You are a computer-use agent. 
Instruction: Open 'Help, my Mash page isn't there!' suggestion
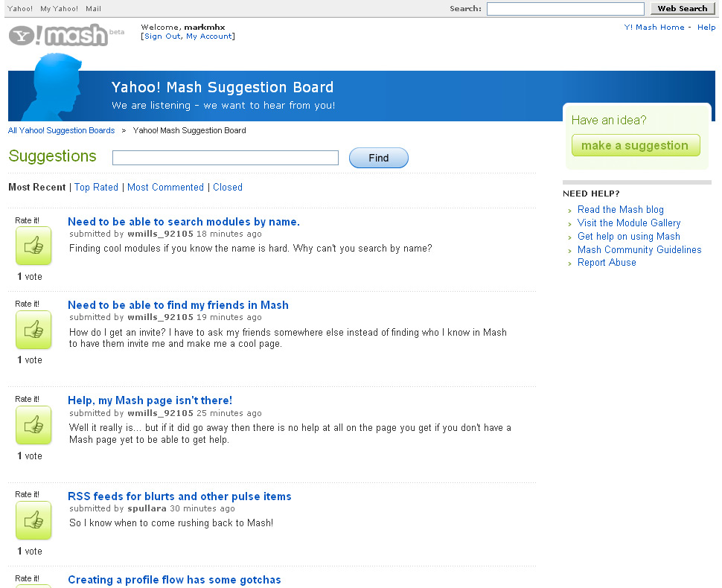[x=150, y=400]
